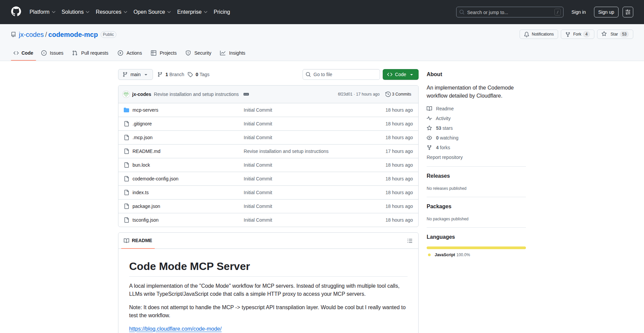
Task: Open the Insights tab
Action: coord(233,53)
